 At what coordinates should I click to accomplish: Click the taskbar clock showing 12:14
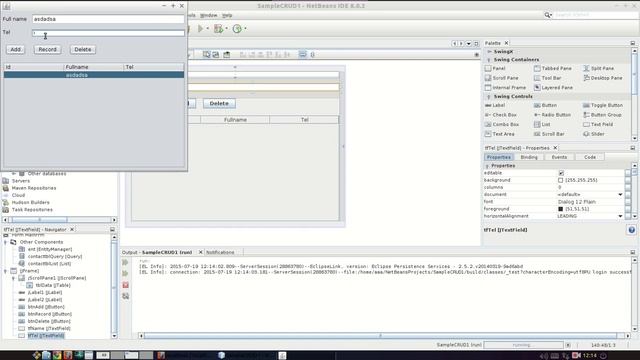pyautogui.click(x=589, y=355)
